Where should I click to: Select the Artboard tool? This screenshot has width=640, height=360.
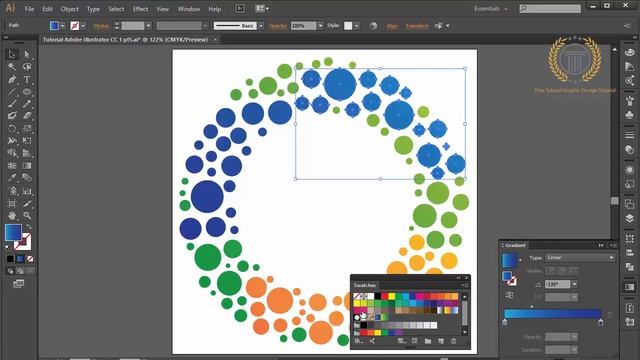[x=11, y=203]
